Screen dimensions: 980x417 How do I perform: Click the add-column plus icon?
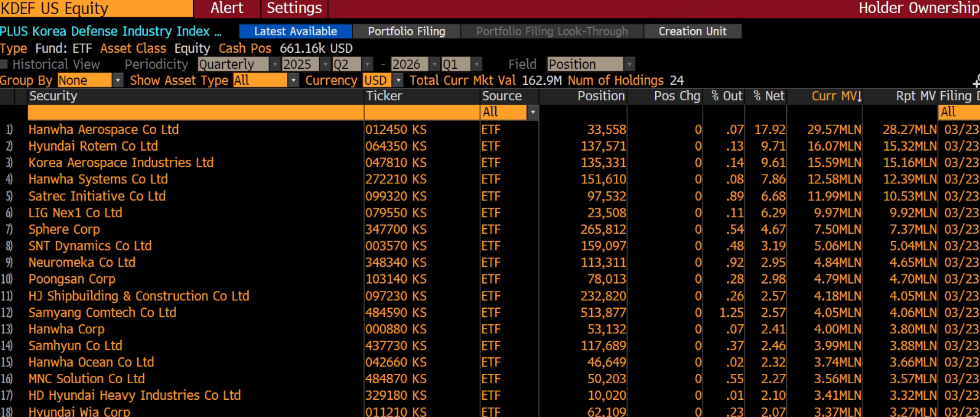[976, 82]
